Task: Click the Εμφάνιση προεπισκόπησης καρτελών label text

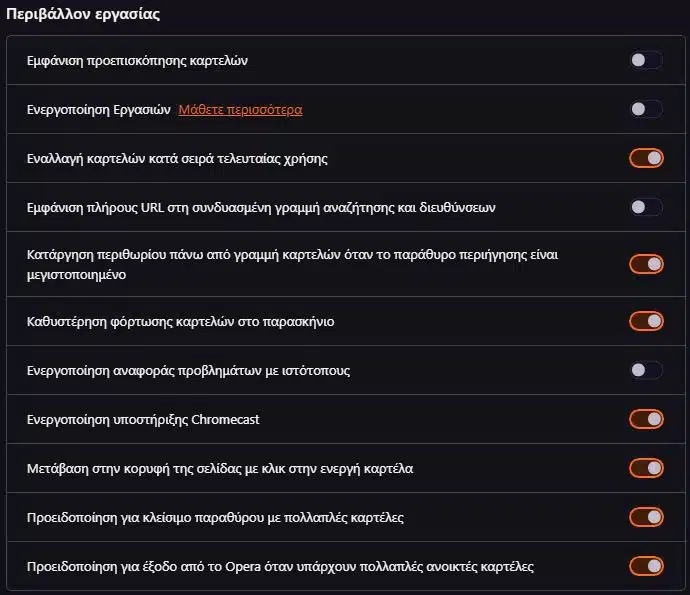Action: pyautogui.click(x=137, y=61)
